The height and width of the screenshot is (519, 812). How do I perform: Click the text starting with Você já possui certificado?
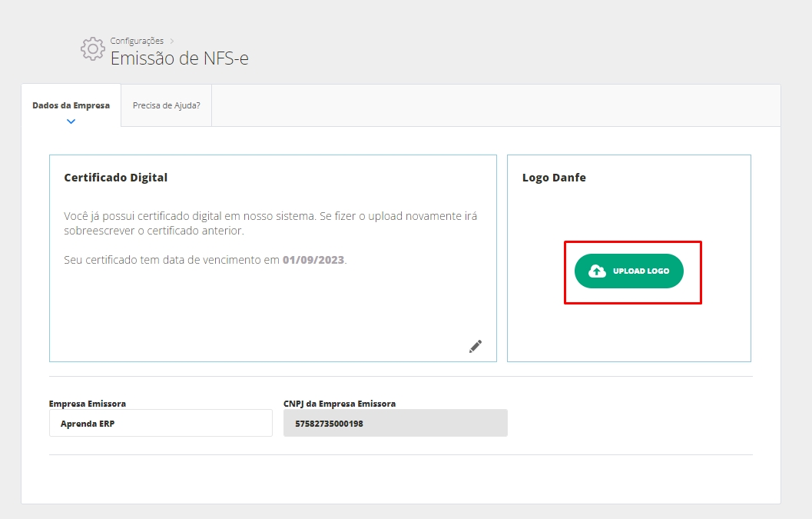point(270,216)
